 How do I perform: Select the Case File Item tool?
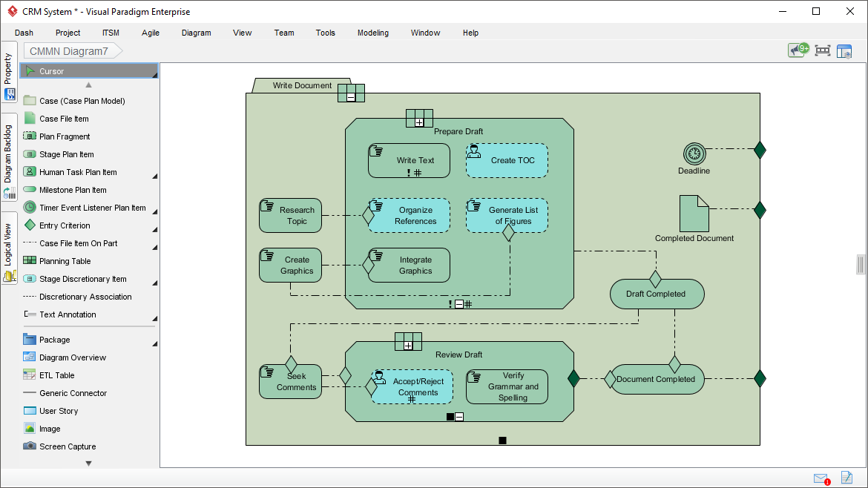click(x=64, y=119)
